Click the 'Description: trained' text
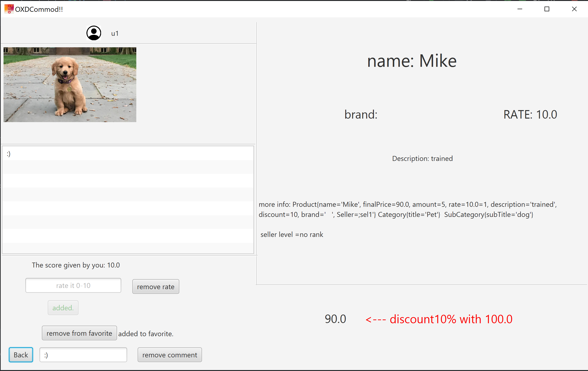 click(x=422, y=158)
